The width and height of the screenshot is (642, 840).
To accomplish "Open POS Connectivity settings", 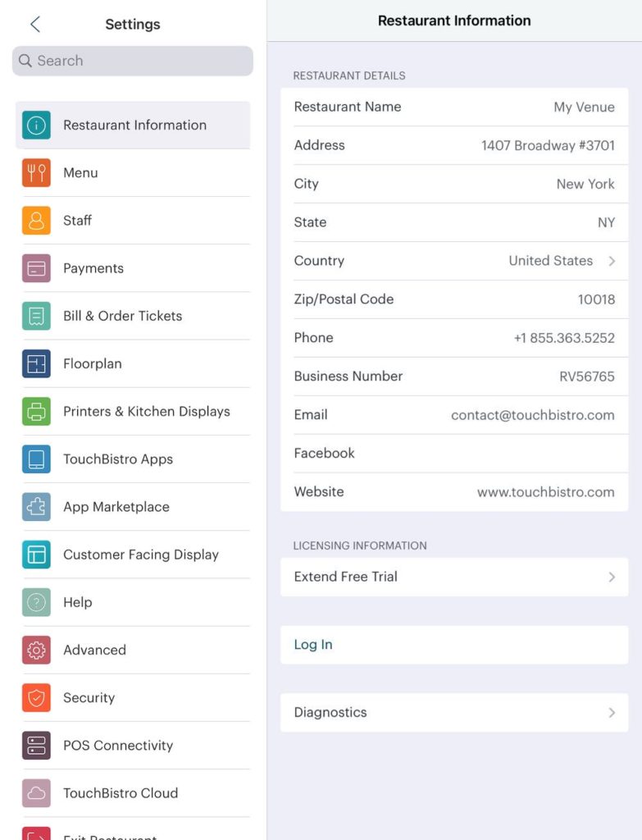I will pos(133,745).
